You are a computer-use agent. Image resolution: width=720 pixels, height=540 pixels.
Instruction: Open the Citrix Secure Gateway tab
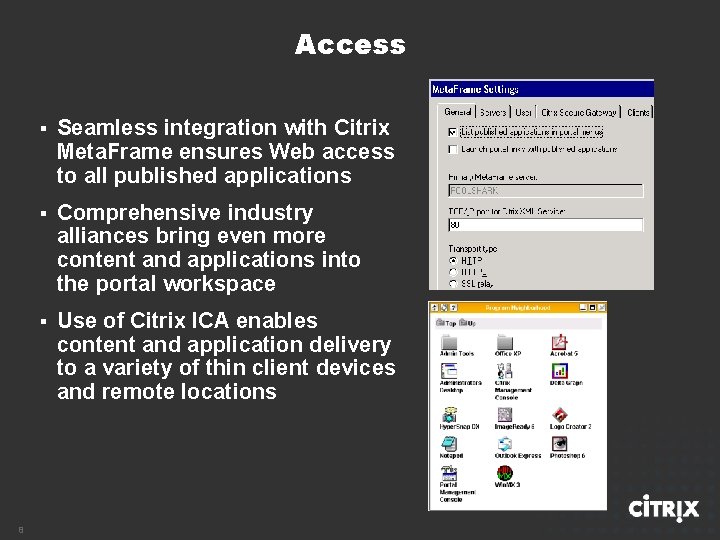(x=579, y=112)
